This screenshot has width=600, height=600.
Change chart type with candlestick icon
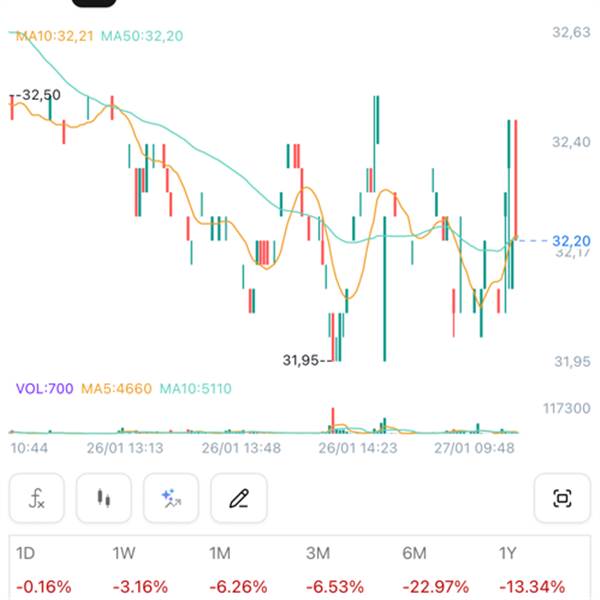coord(101,497)
